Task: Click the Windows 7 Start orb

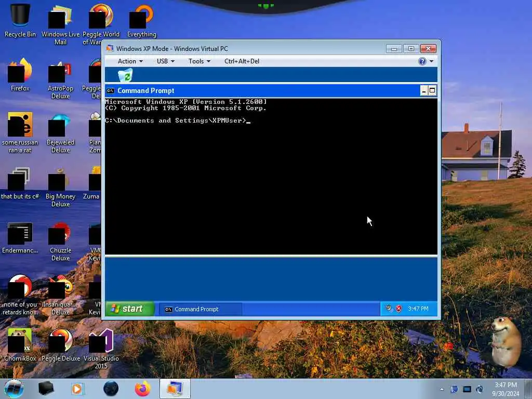Action: [14, 389]
